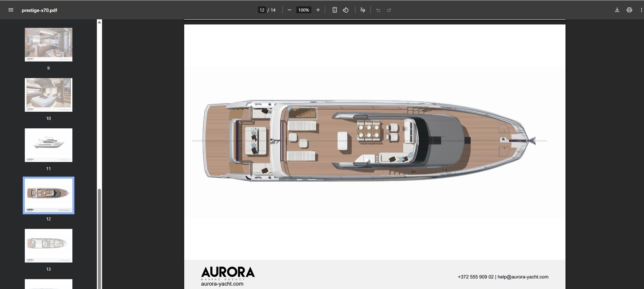This screenshot has height=289, width=644.
Task: Select the draw annotation tool
Action: click(x=363, y=10)
